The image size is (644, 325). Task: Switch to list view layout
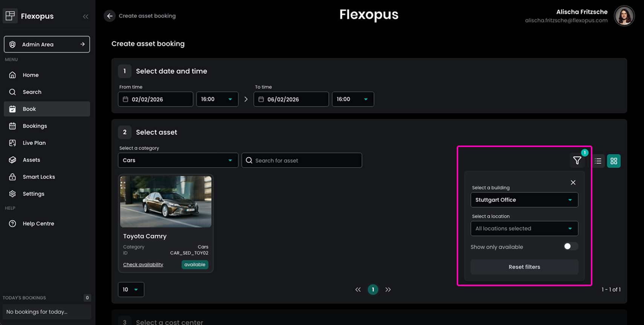(x=598, y=161)
